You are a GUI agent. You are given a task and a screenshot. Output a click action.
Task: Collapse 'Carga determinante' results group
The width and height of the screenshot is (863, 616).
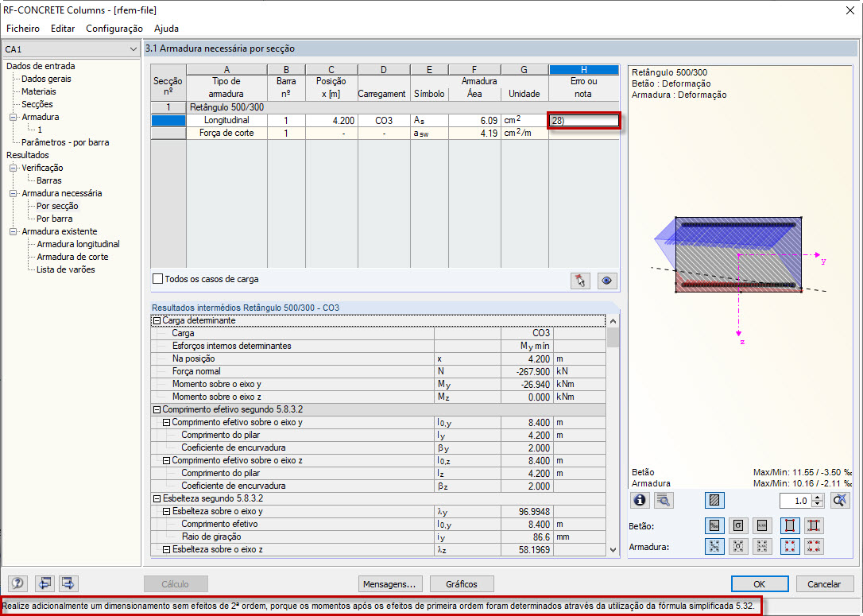pyautogui.click(x=157, y=320)
